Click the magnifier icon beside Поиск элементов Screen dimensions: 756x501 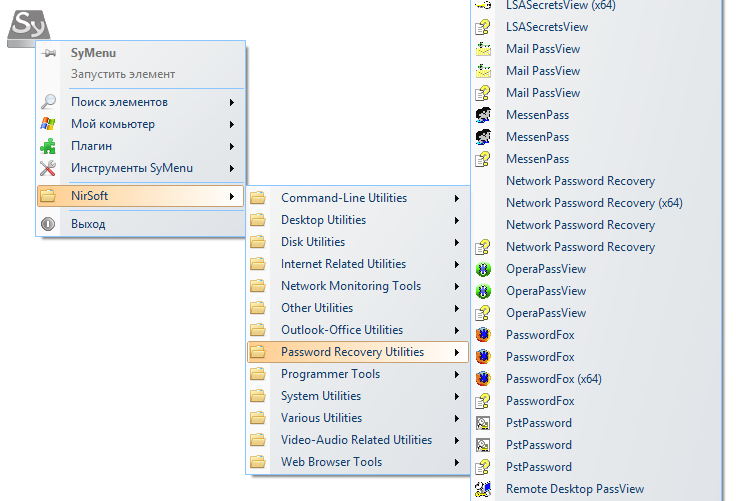pyautogui.click(x=48, y=102)
